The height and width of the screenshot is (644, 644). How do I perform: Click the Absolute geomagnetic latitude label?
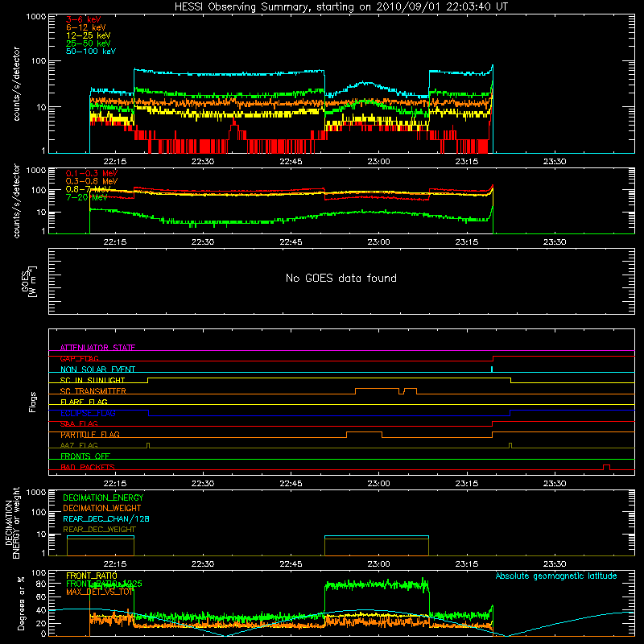556,576
